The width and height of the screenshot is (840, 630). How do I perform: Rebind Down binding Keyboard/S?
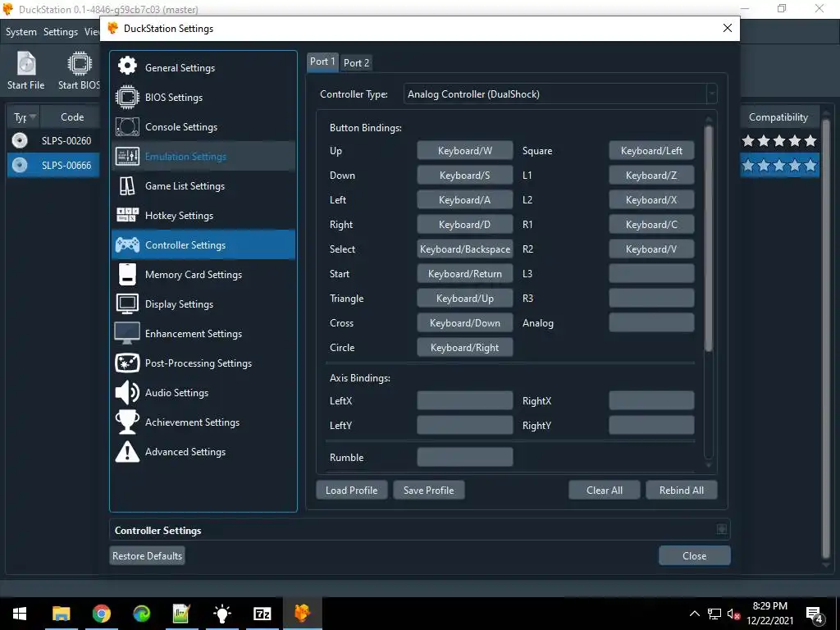tap(465, 176)
